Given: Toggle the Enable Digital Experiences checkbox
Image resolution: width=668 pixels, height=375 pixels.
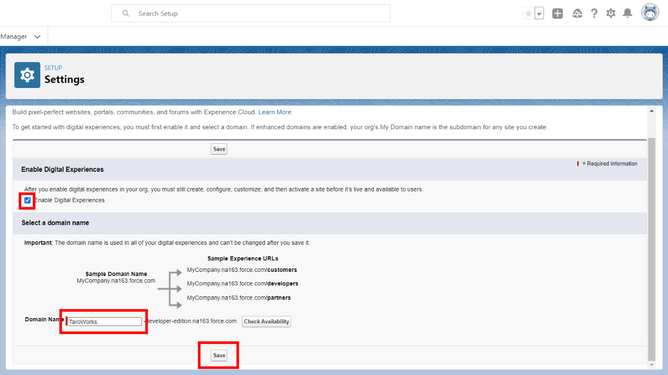Looking at the screenshot, I should (28, 200).
